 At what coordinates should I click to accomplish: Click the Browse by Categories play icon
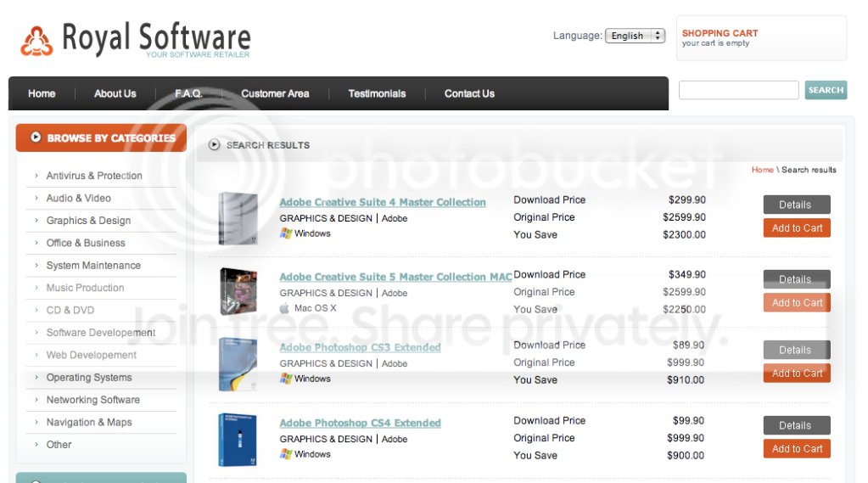pos(36,137)
